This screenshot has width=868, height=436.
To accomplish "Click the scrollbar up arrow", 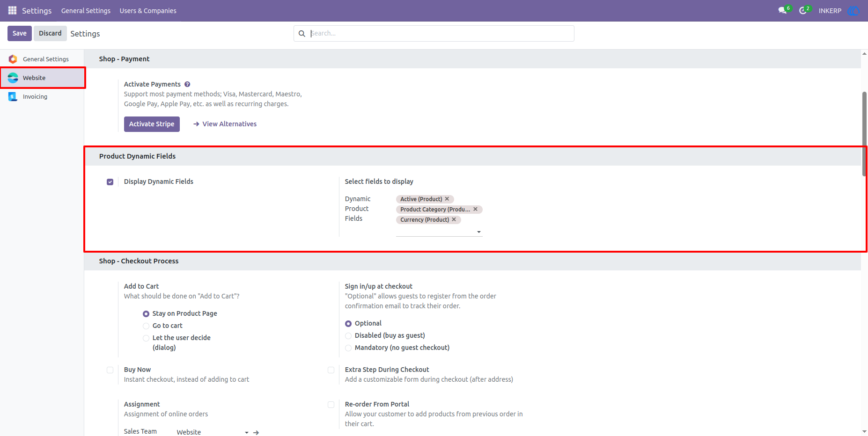I will 864,54.
